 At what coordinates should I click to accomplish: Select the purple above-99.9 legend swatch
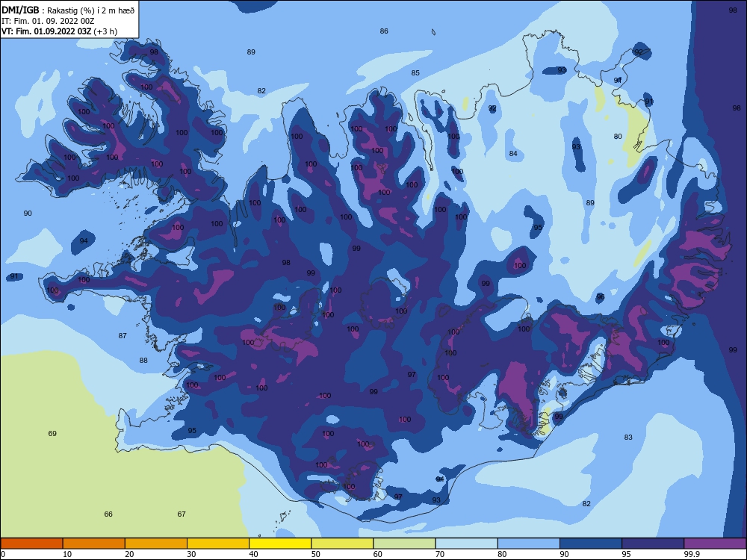point(715,544)
